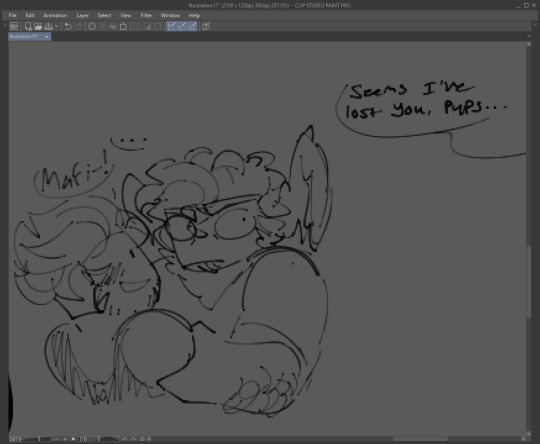Click the fit to screen square icon
The height and width of the screenshot is (444, 540).
73,439
